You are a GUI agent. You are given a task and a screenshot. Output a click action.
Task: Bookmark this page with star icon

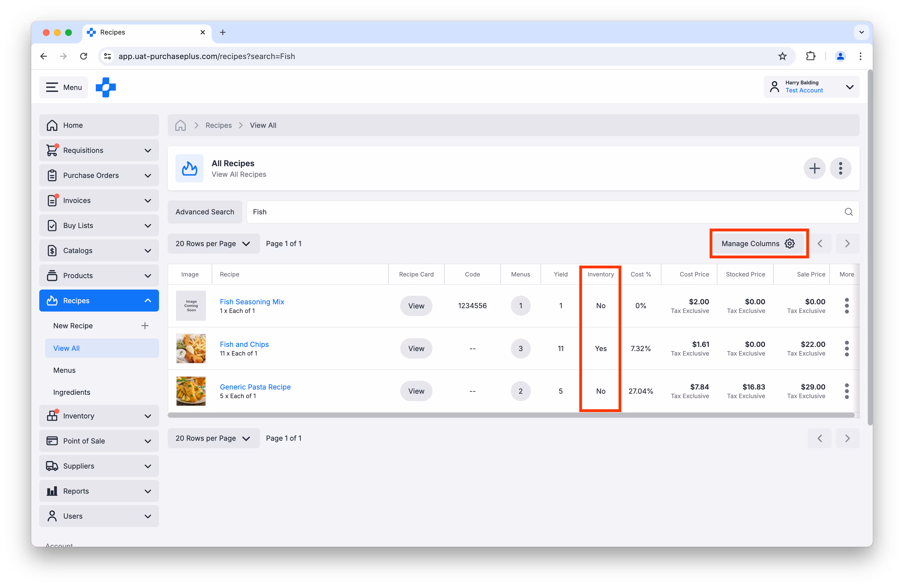(782, 56)
